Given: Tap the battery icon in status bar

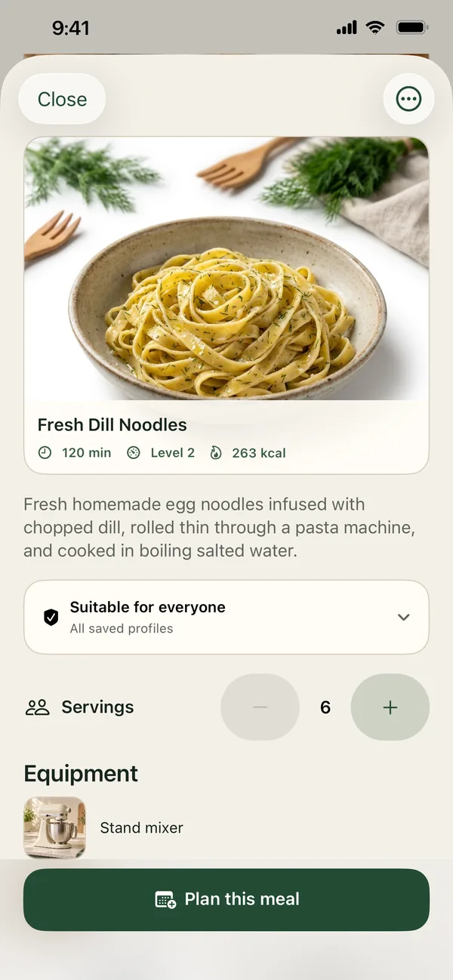Looking at the screenshot, I should tap(412, 28).
